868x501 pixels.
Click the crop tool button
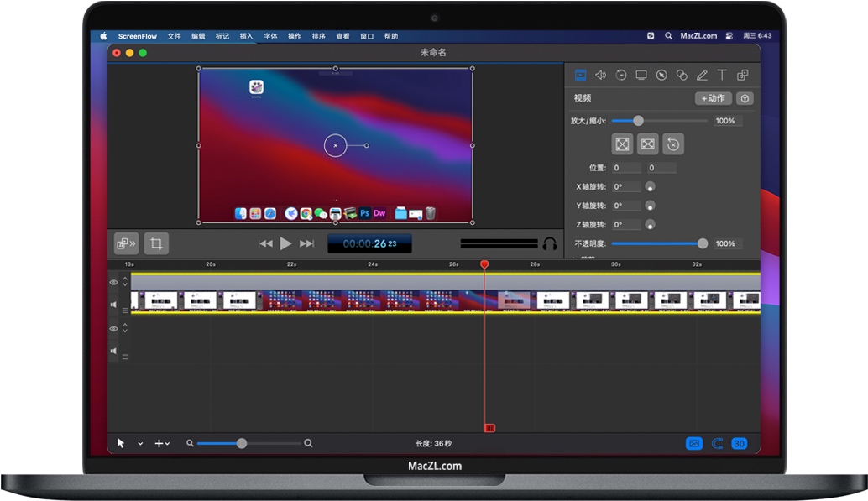(156, 243)
